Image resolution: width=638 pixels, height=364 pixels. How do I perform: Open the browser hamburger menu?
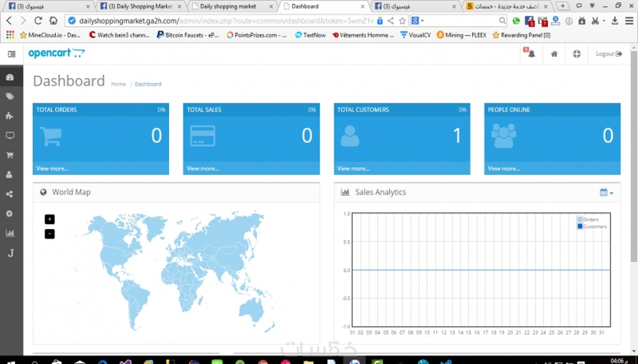629,21
